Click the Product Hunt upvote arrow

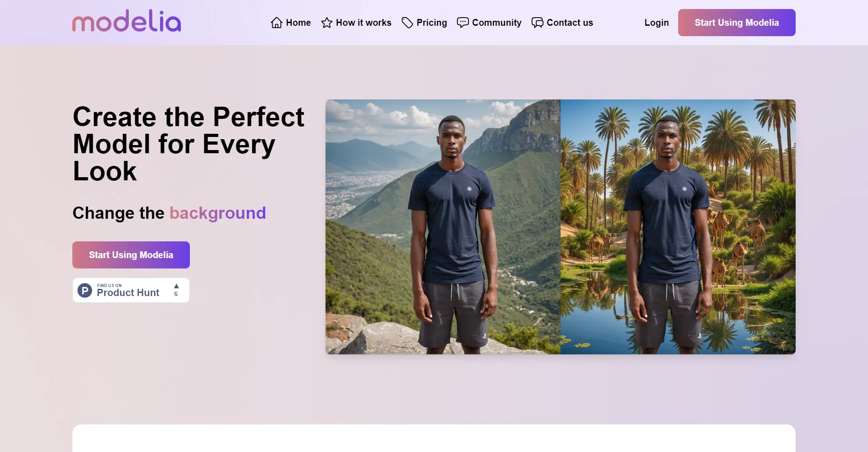tap(176, 286)
